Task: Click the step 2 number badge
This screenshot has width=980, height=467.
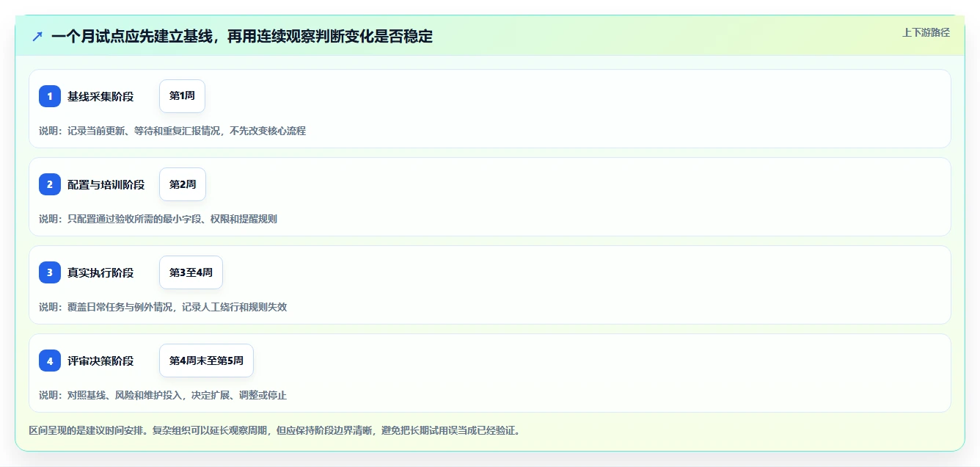Action: click(x=50, y=184)
